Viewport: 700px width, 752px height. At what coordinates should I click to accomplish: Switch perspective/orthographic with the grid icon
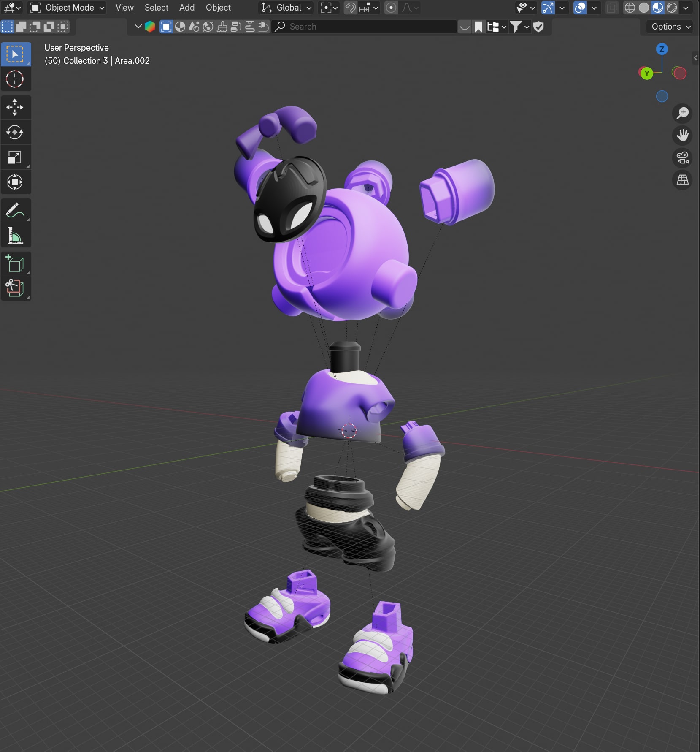click(x=682, y=180)
